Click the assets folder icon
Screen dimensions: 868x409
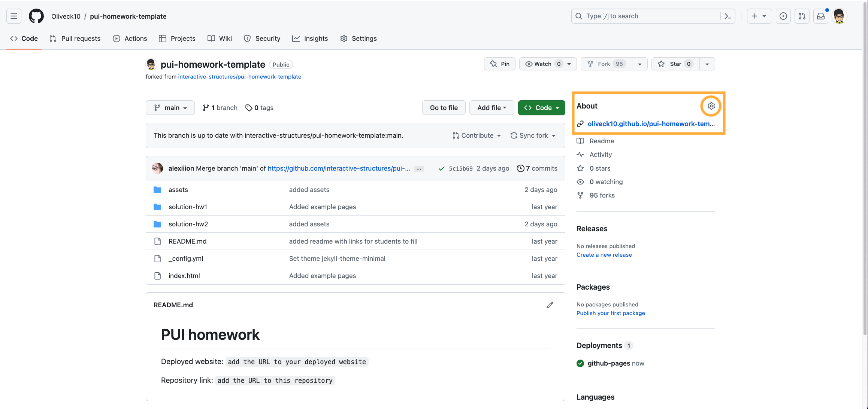pyautogui.click(x=157, y=190)
